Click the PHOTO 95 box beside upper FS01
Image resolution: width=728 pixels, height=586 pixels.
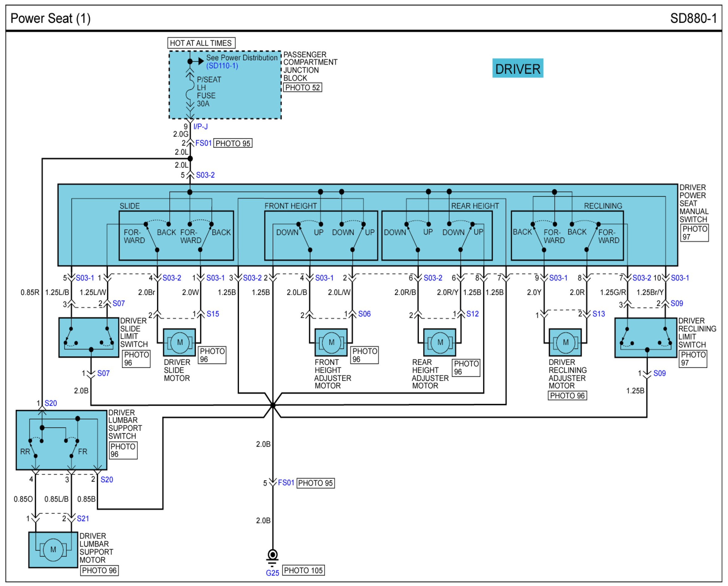[x=233, y=143]
